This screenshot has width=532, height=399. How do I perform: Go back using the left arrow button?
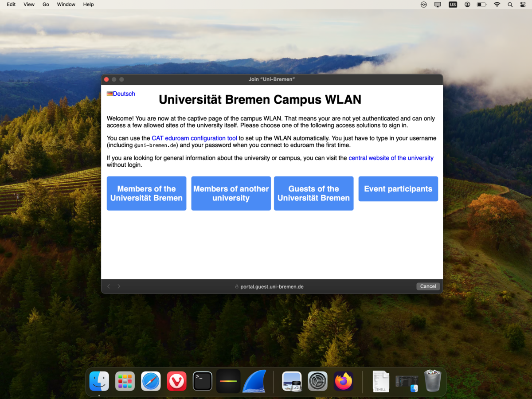(x=109, y=286)
